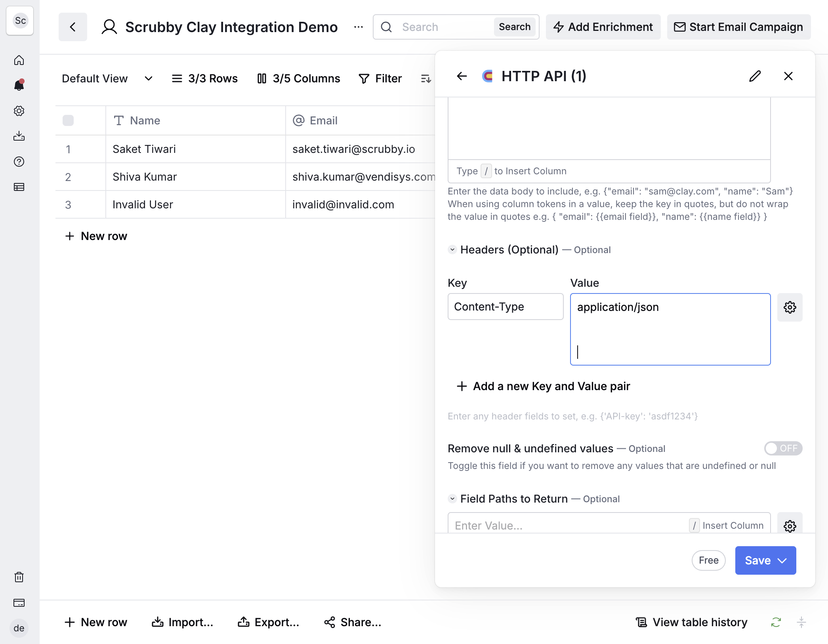
Task: Edit HTTP API name with pencil icon
Action: click(755, 76)
